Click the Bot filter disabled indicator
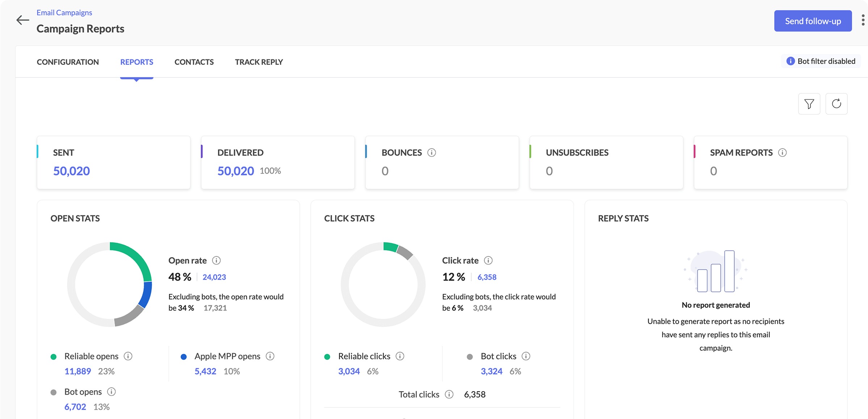 tap(821, 61)
